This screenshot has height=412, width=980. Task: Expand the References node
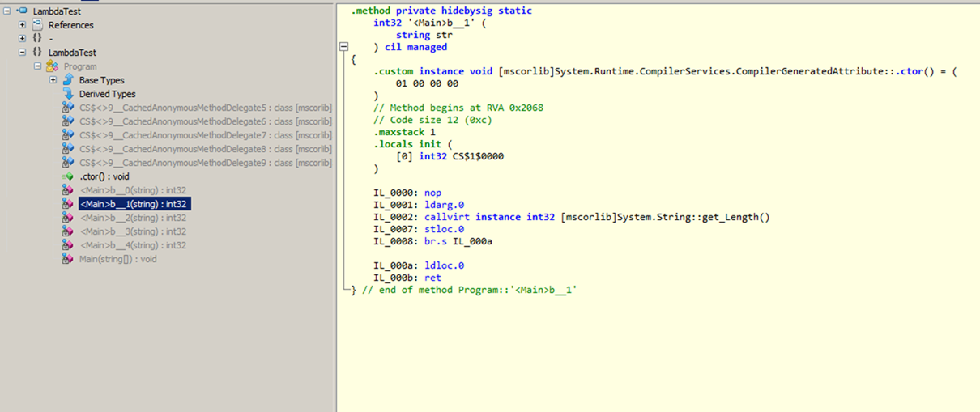coord(23,25)
